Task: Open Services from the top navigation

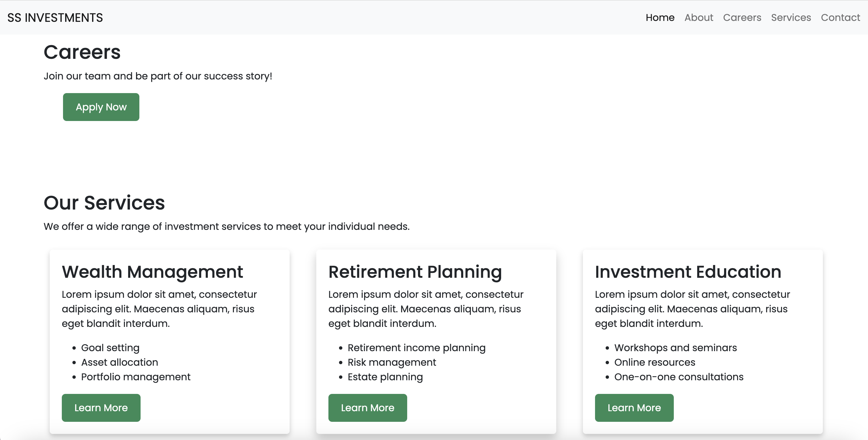Action: click(x=791, y=18)
